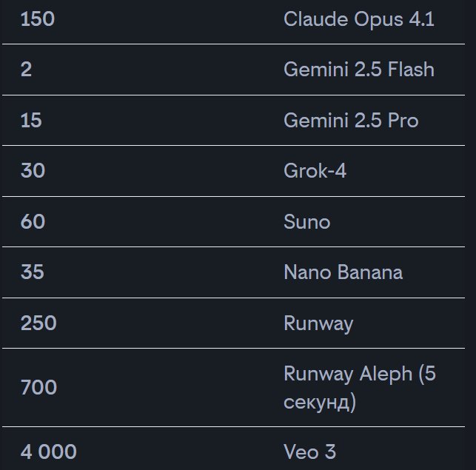Click the word "секунд)" on the wrapped line
The width and height of the screenshot is (476, 470).
(320, 403)
